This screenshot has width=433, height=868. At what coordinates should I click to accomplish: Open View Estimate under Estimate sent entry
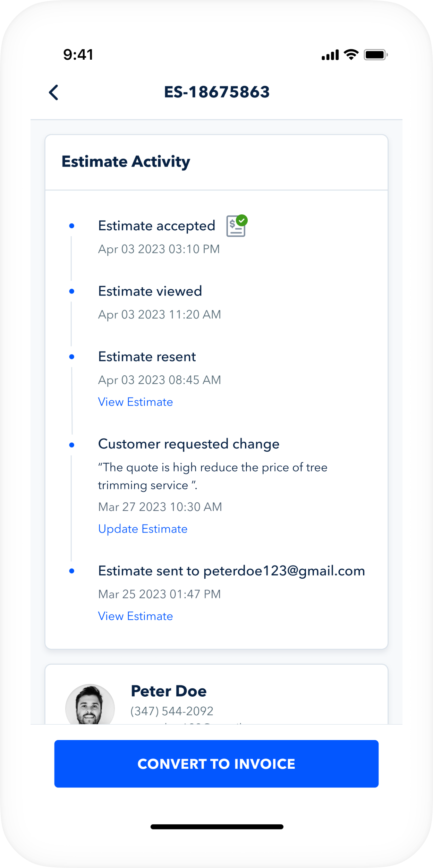coord(135,616)
